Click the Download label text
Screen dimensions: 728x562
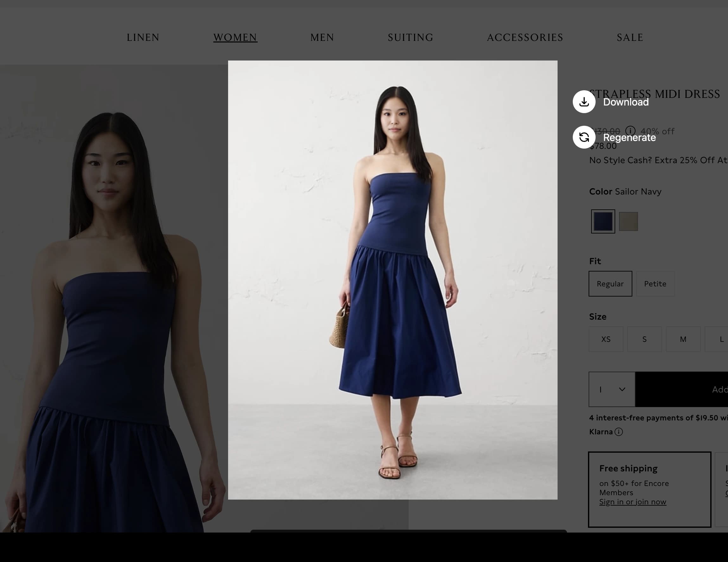pyautogui.click(x=626, y=102)
